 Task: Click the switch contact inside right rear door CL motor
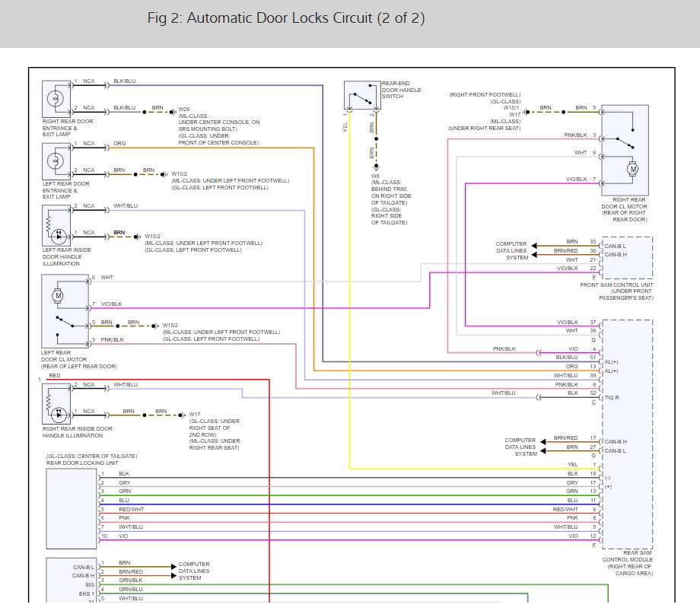click(625, 142)
